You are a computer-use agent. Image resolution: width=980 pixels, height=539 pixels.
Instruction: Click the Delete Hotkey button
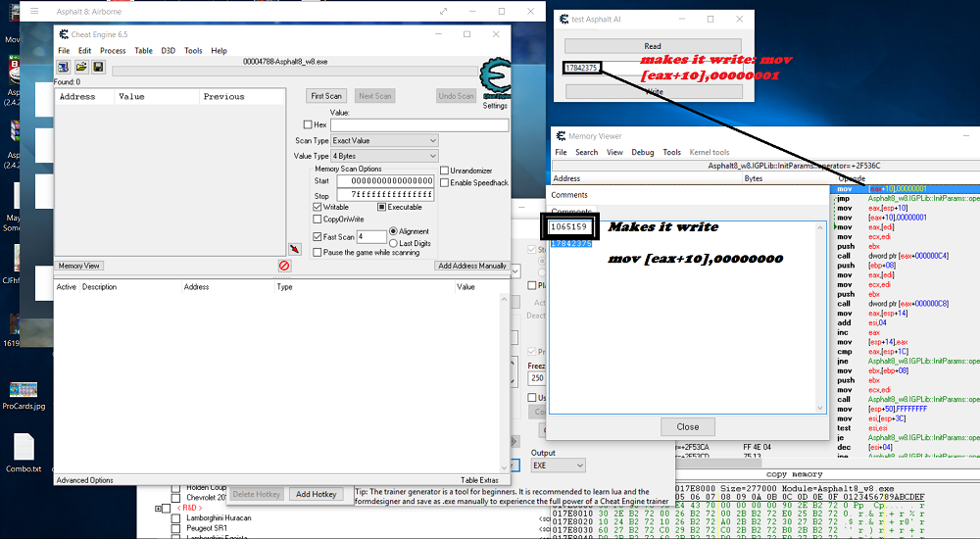pos(256,494)
